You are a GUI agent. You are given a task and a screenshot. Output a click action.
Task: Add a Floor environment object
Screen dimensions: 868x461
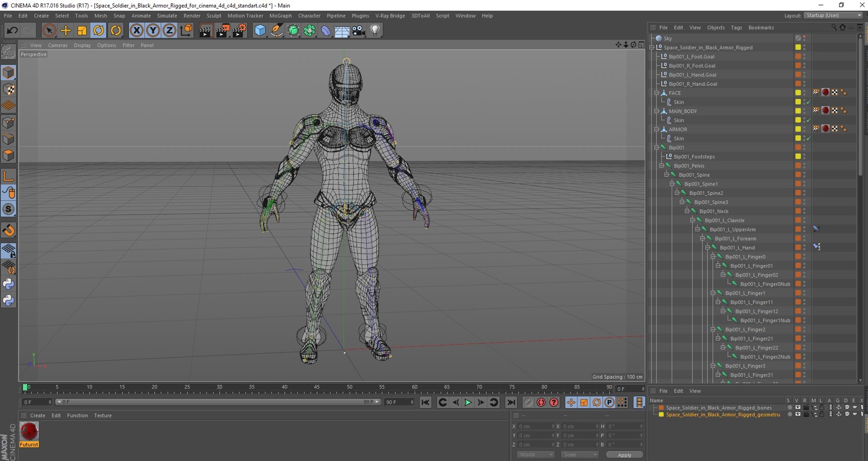(x=342, y=30)
